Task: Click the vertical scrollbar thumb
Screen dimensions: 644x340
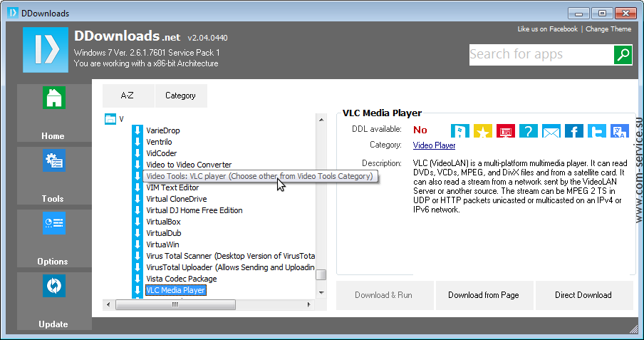Action: click(x=321, y=274)
